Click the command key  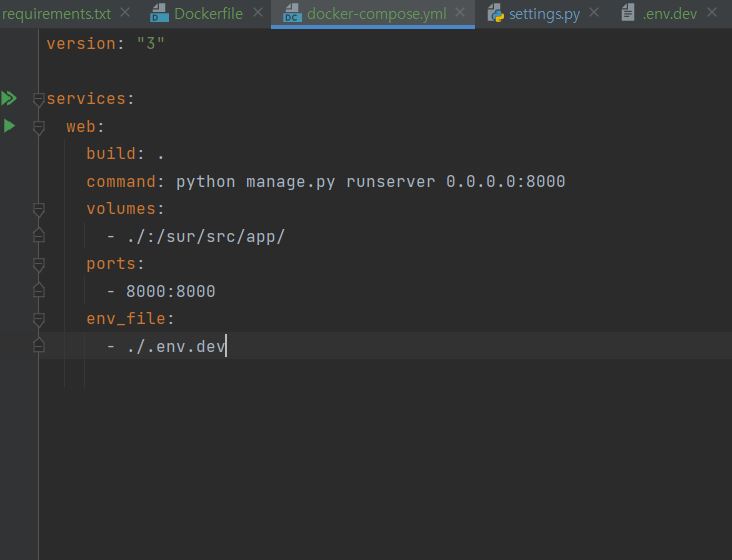coord(121,182)
